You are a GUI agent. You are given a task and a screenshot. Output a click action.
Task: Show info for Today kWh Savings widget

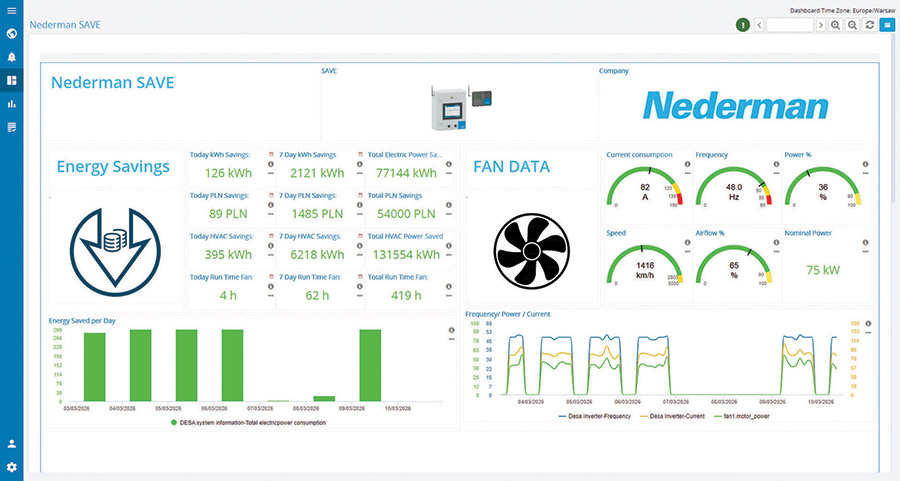coord(271,164)
